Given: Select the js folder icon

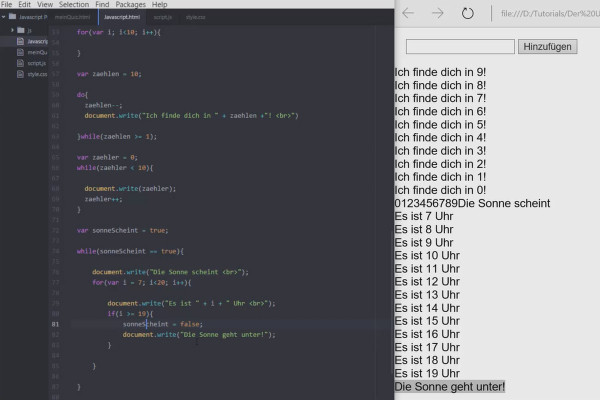Looking at the screenshot, I should point(21,30).
